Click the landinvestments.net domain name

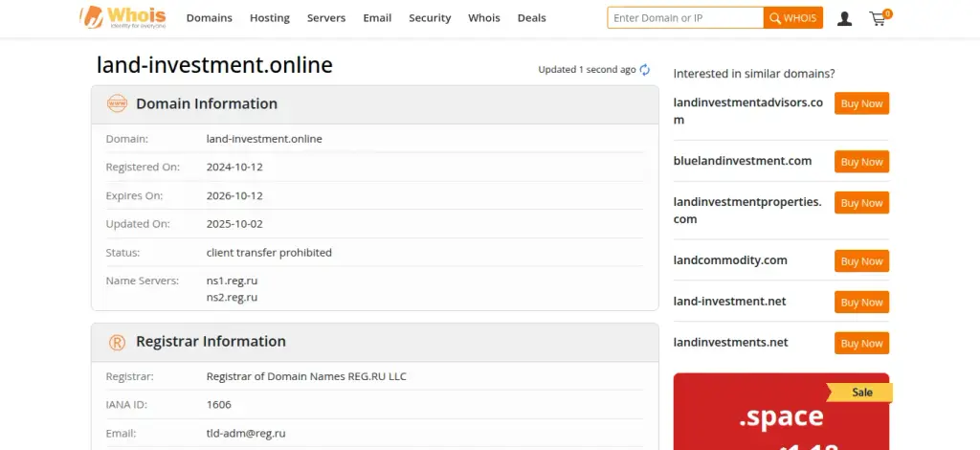pos(730,343)
